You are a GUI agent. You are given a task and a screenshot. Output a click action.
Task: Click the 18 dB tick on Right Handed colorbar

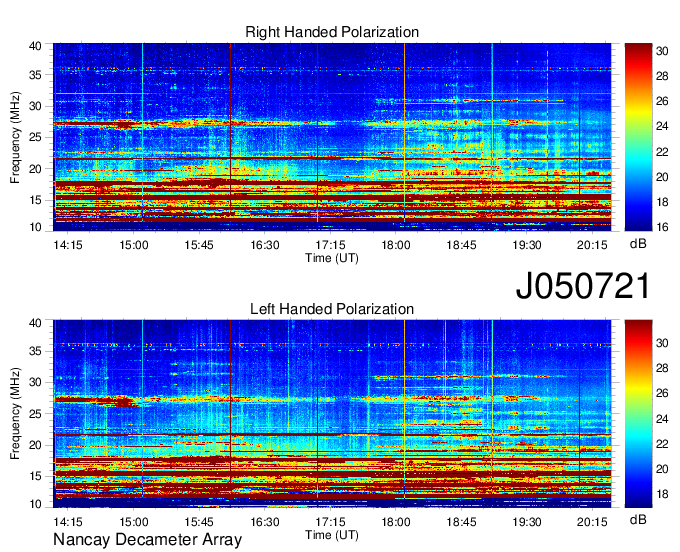tap(662, 202)
